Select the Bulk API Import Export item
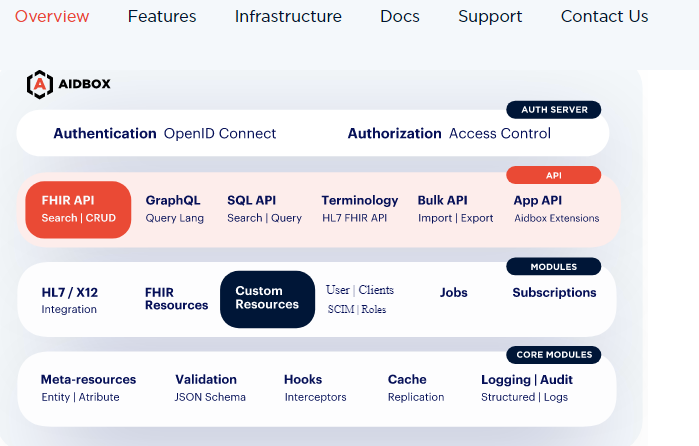 (455, 209)
